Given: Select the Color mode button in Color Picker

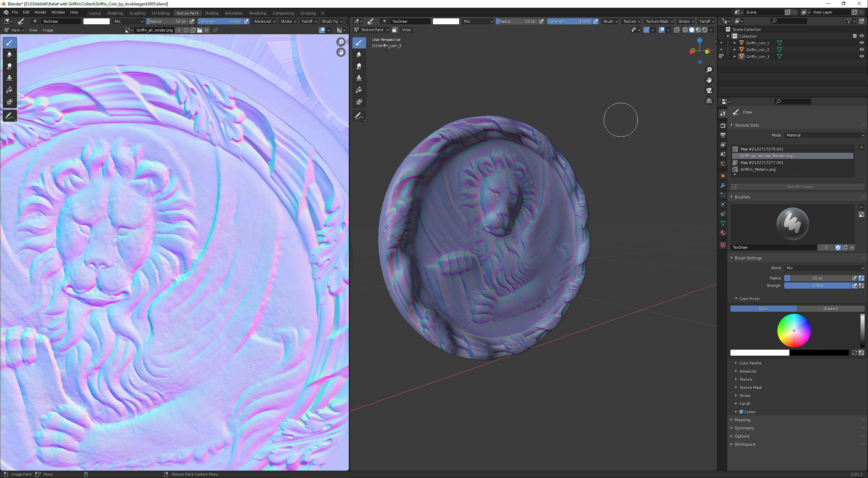Looking at the screenshot, I should click(764, 309).
